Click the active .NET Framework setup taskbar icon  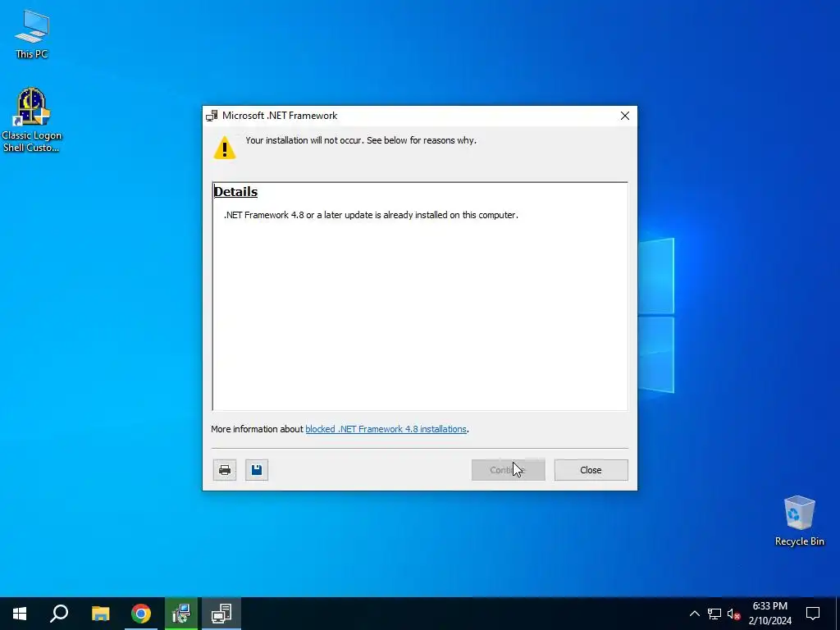221,614
